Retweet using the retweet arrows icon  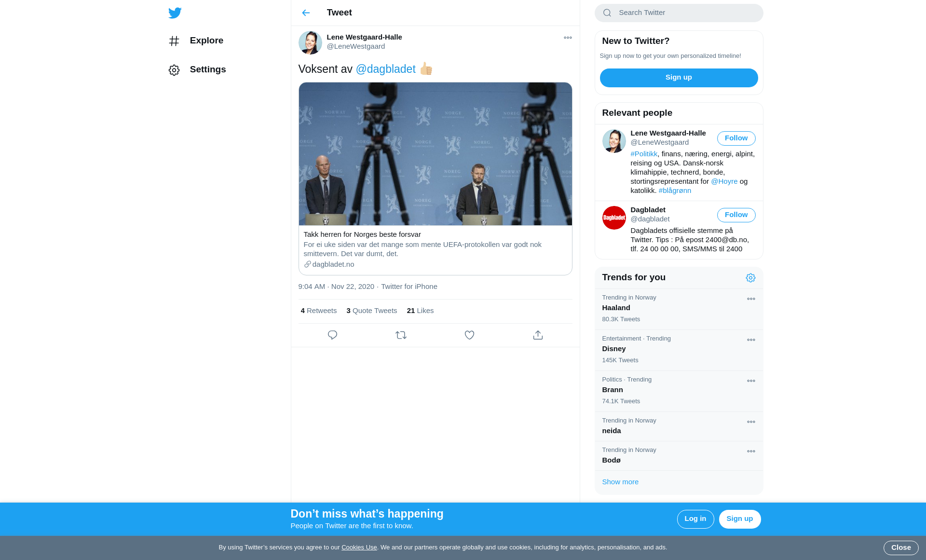point(401,335)
